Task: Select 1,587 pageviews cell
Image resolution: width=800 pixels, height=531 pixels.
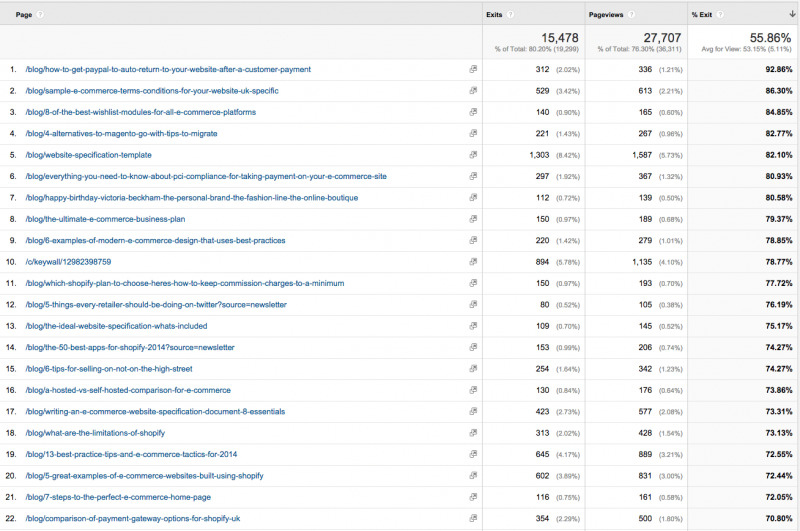Action: point(642,155)
